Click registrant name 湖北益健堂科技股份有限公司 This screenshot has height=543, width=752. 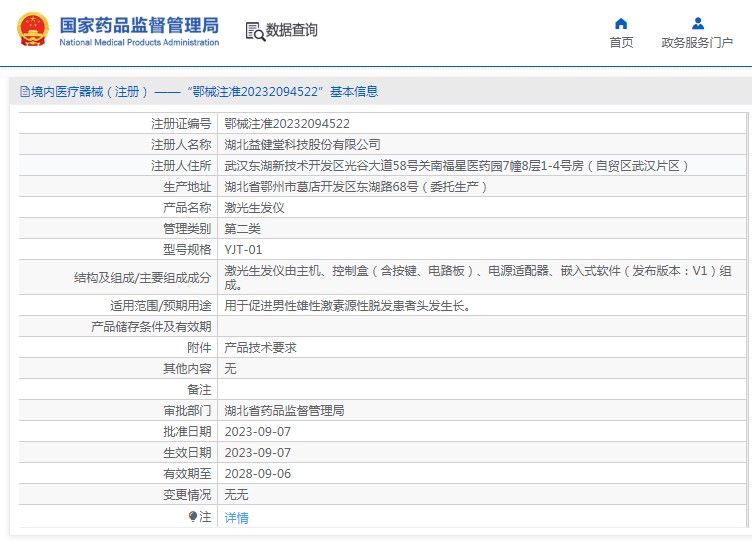pos(302,145)
